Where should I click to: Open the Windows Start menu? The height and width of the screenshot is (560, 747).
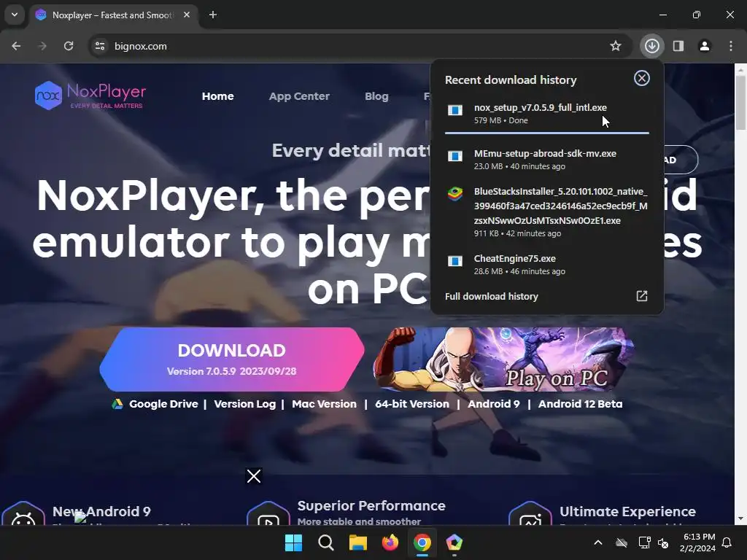pos(293,542)
